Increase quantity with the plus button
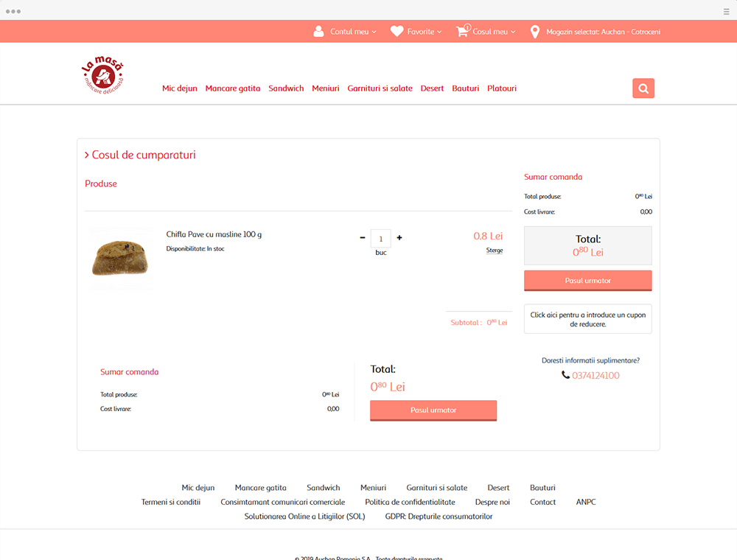Viewport: 737px width, 560px height. (399, 238)
